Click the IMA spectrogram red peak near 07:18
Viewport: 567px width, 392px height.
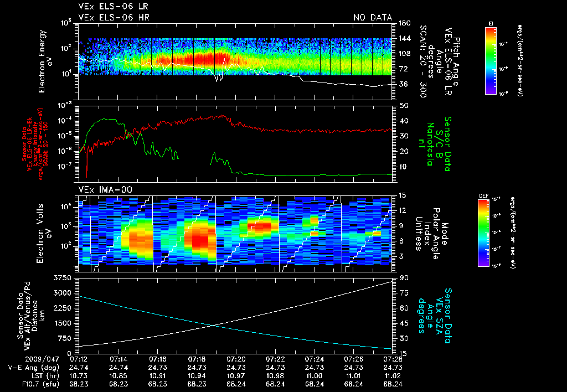click(199, 240)
